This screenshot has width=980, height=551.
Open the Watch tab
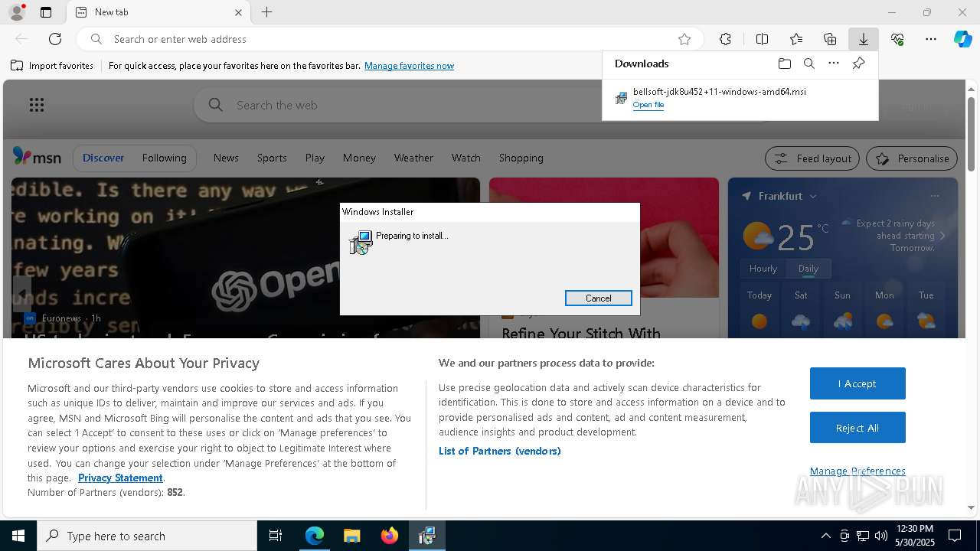pos(465,158)
